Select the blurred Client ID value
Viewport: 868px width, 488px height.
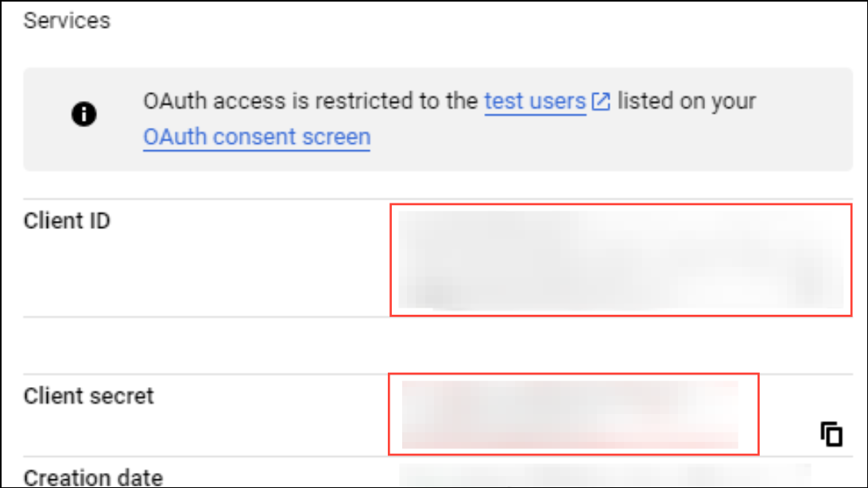[x=620, y=259]
